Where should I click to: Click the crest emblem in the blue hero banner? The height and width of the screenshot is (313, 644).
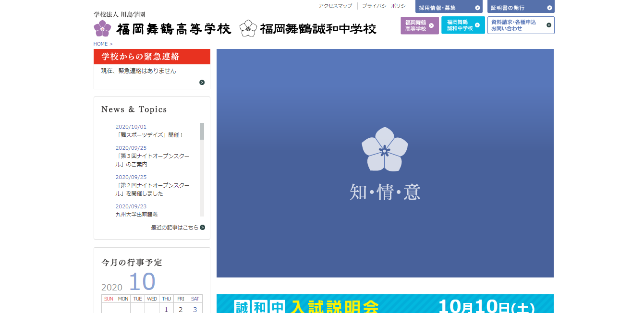tap(384, 150)
